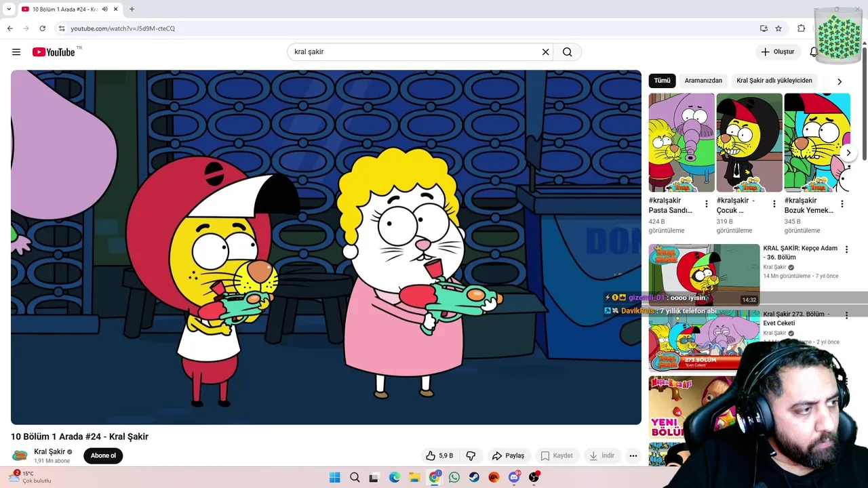Screen dimensions: 868x488
Task: Open the Çocuk short thumbnail
Action: coord(749,143)
